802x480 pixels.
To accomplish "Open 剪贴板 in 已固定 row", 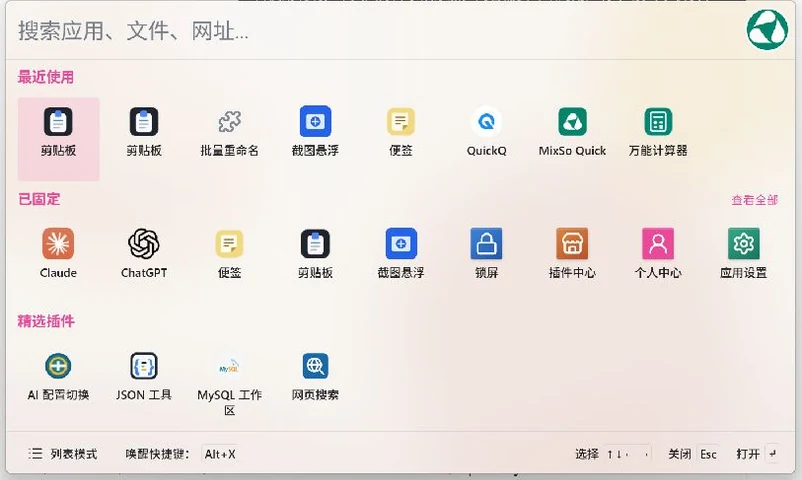I will 315,254.
